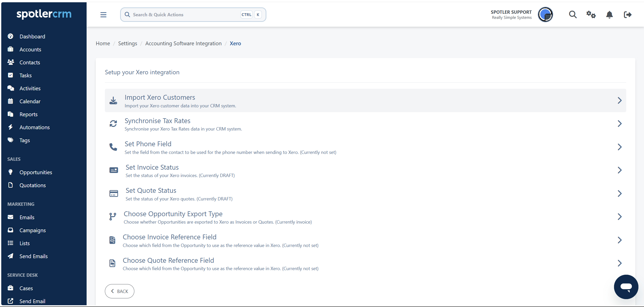The height and width of the screenshot is (307, 644).
Task: Expand Choose Invoice Reference Field chevron
Action: coord(620,240)
